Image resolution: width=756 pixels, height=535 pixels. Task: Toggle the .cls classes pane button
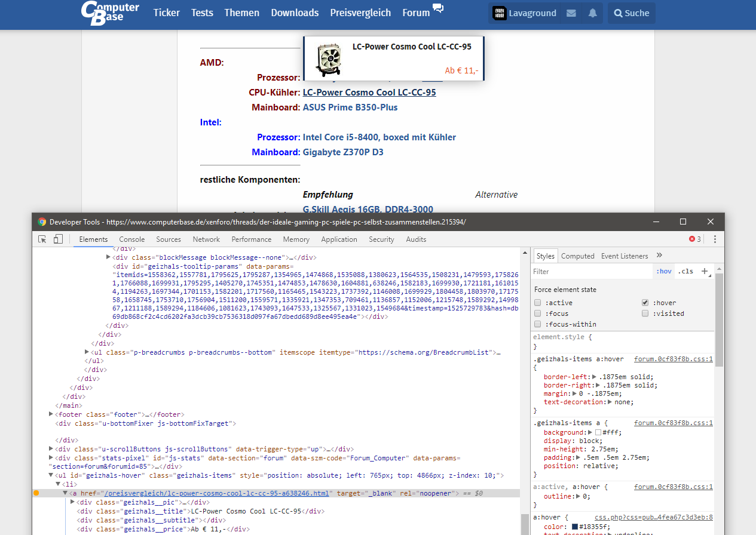pyautogui.click(x=685, y=271)
